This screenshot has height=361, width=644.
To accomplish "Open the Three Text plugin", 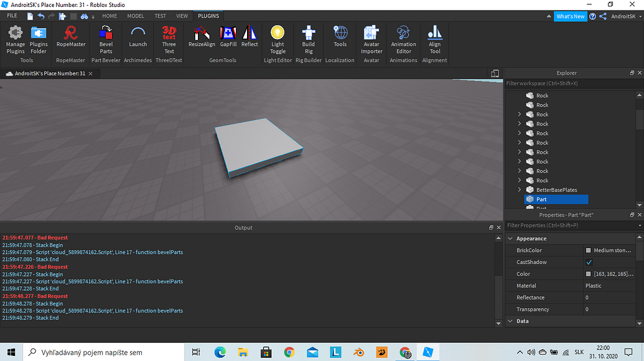I will [x=169, y=40].
